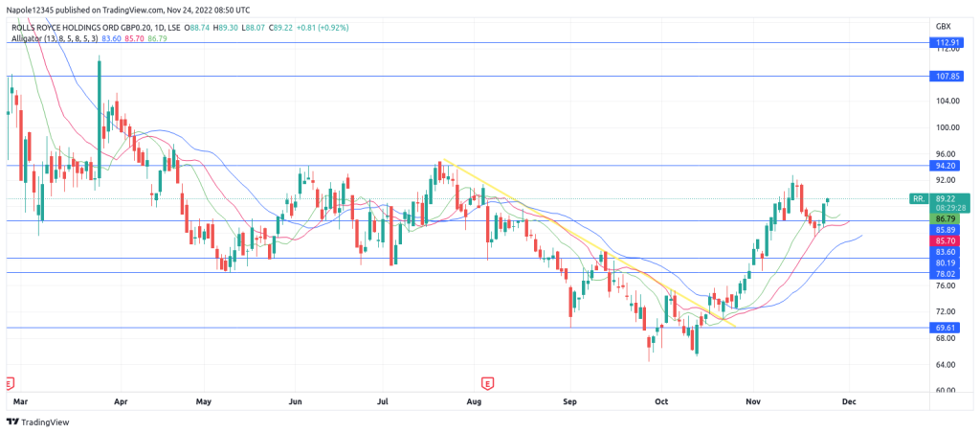Click the earnings 'E' marker near August

(x=485, y=381)
